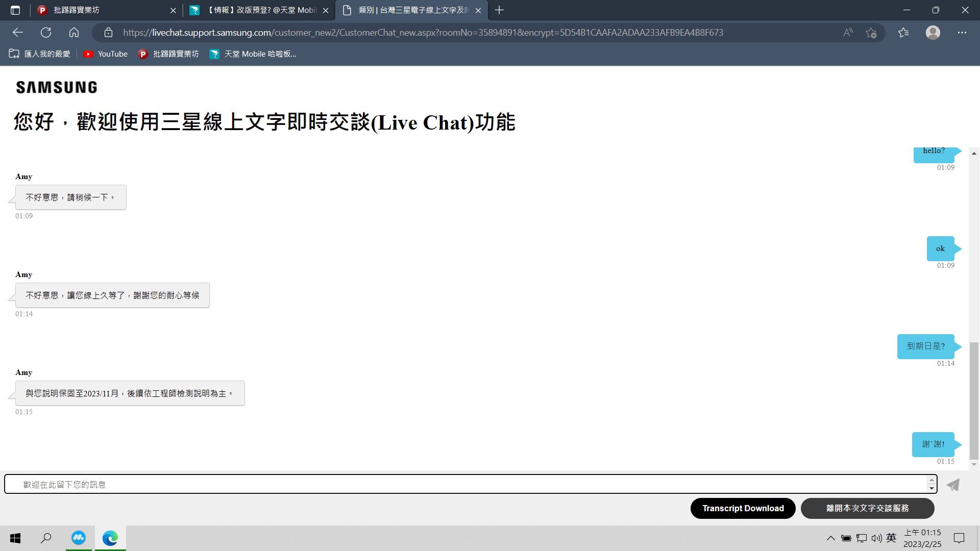Click the Transcript Download button
The image size is (980, 551).
pyautogui.click(x=743, y=508)
